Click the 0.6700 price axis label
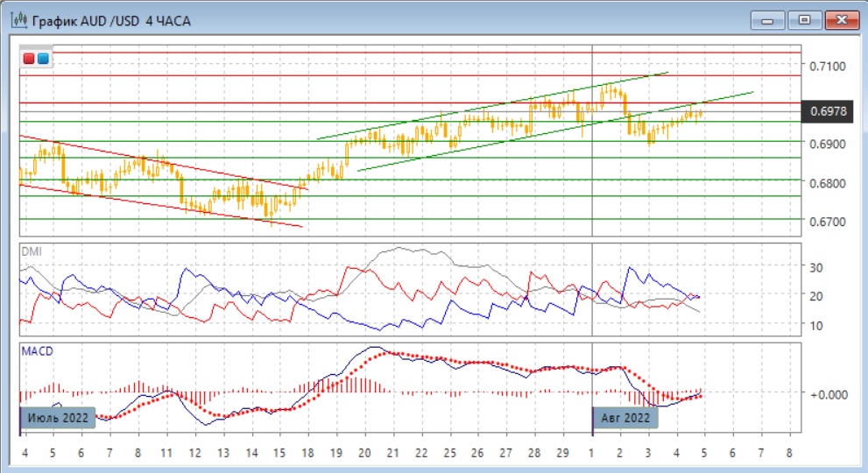 point(828,222)
